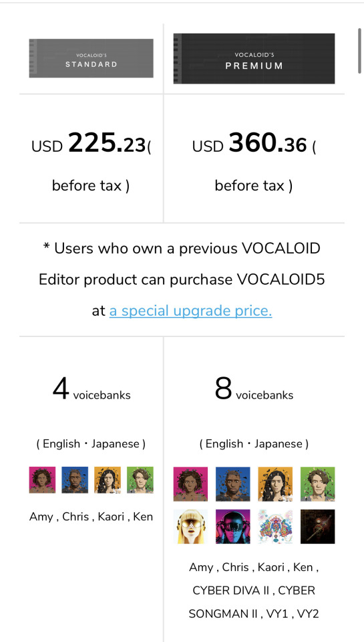Select the CYBER SONGMAN II headphones avatar
Viewport: 364px width, 642px height.
pos(232,526)
